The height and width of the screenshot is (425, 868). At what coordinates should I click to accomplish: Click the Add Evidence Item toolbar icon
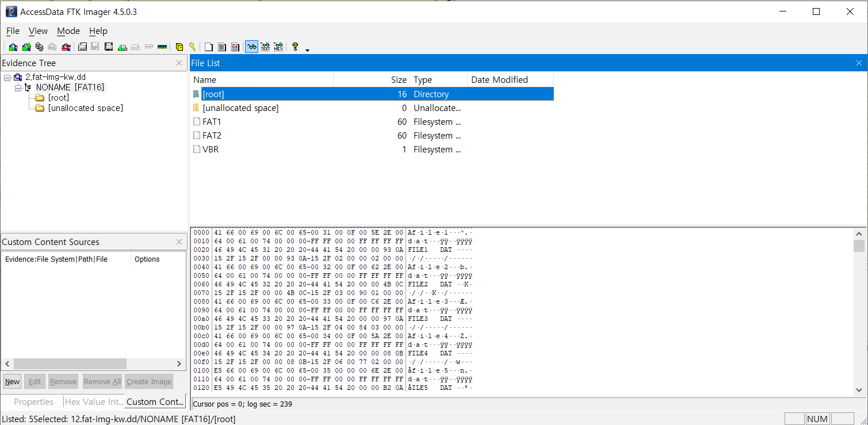[13, 47]
